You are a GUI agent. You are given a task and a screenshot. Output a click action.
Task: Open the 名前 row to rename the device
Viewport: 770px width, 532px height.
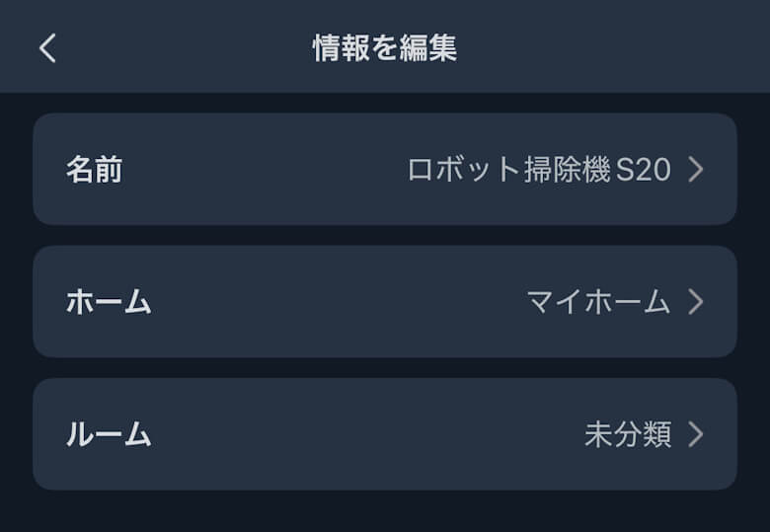(385, 170)
